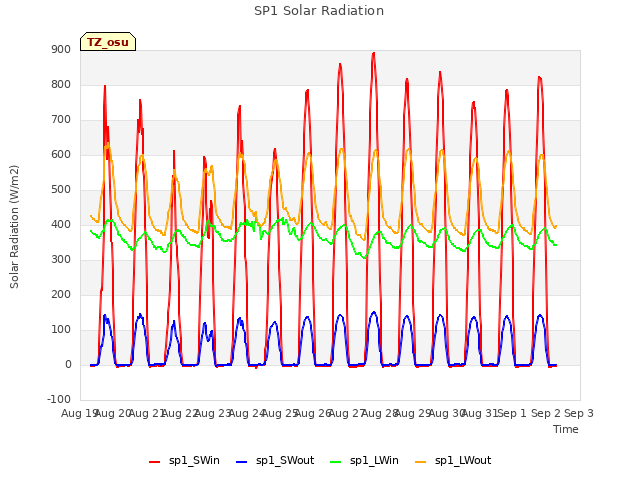Click the 400 y-axis tick label
Screen dimensions: 640x480
pyautogui.click(x=61, y=224)
